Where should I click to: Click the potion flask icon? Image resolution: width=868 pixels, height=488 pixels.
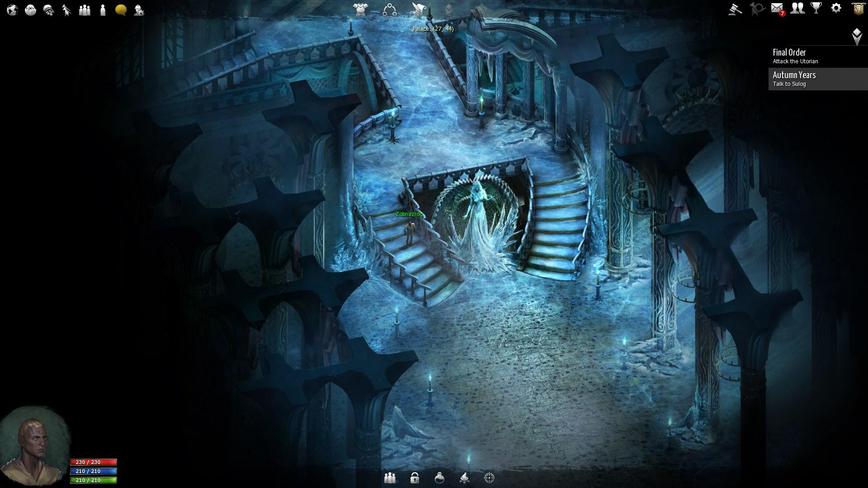[439, 478]
